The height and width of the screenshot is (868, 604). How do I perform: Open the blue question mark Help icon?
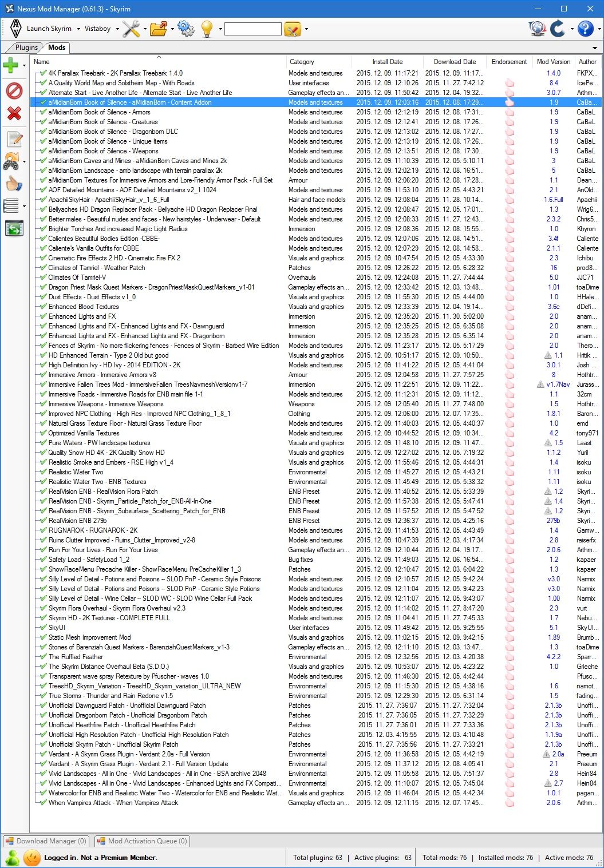point(585,29)
